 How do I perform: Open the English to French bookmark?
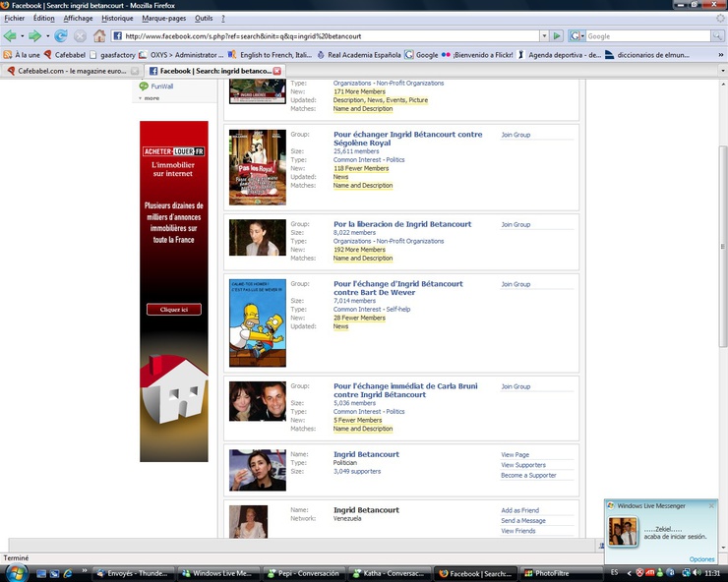tap(271, 55)
